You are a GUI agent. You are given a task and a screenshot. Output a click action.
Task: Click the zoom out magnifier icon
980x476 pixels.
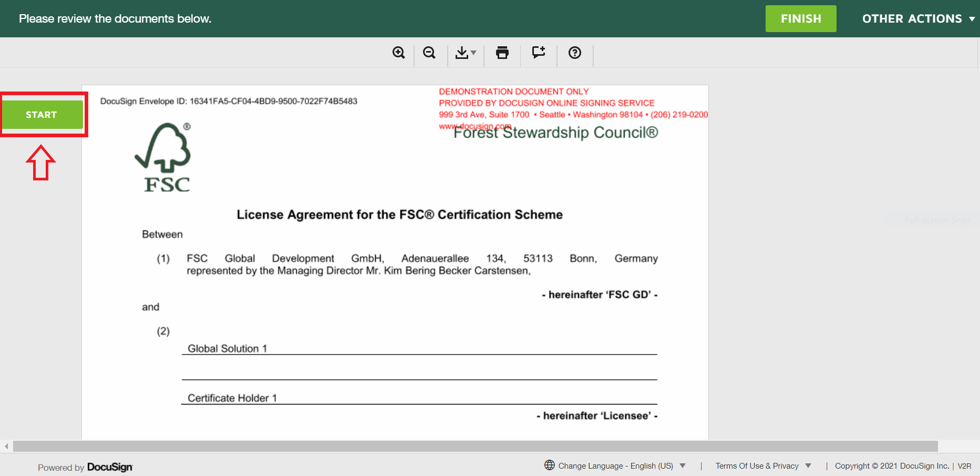point(429,53)
